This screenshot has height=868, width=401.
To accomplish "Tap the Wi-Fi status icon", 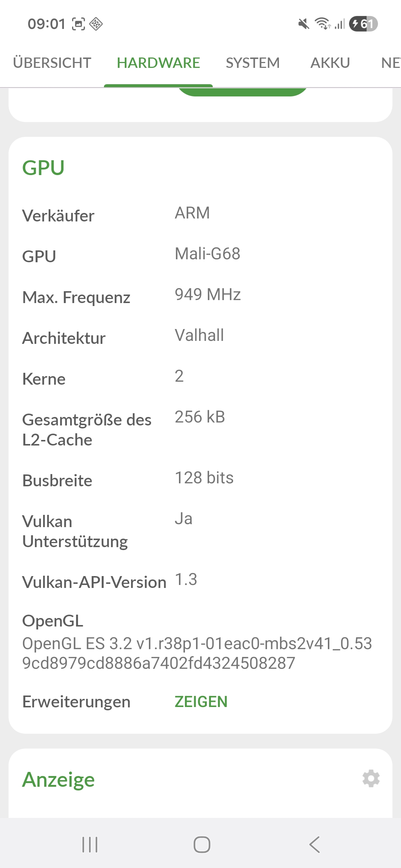I will click(x=322, y=24).
